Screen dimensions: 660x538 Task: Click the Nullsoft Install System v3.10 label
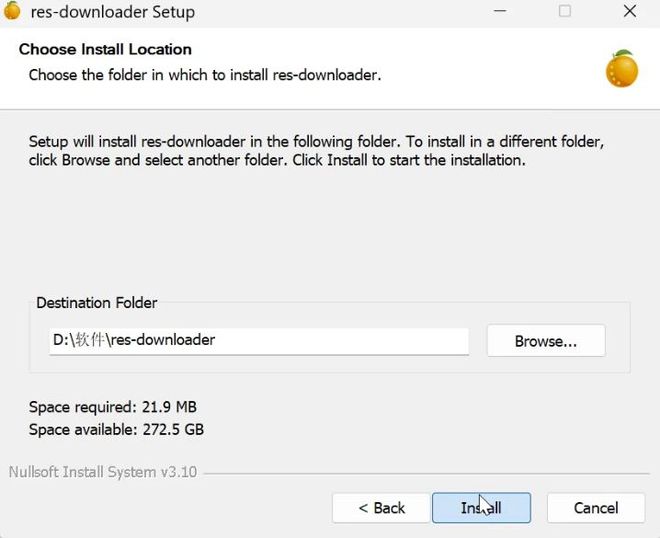point(103,472)
